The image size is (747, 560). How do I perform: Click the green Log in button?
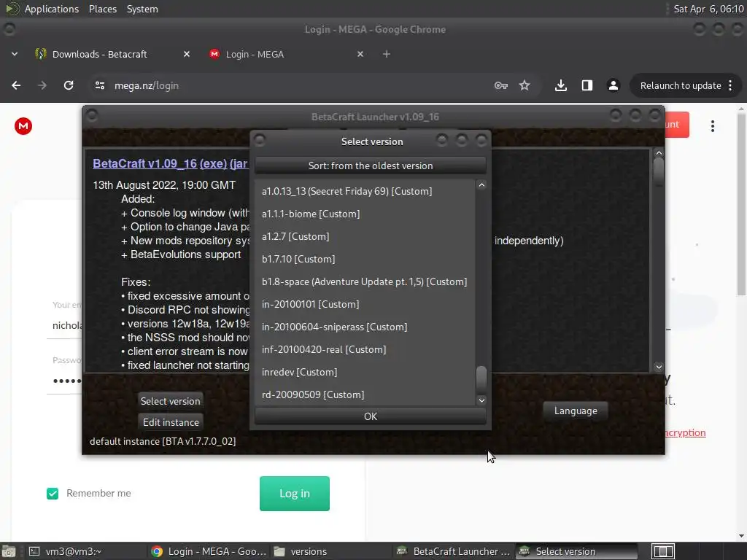(x=295, y=494)
